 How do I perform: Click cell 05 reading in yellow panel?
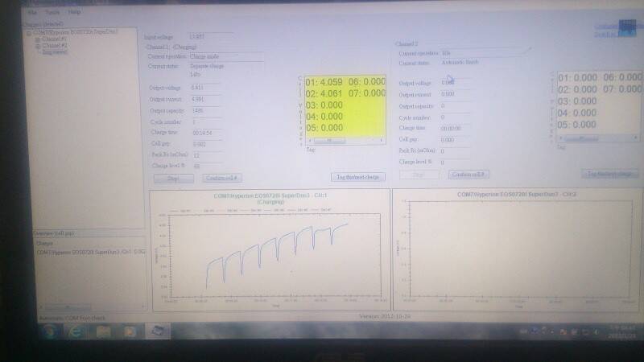[x=324, y=128]
